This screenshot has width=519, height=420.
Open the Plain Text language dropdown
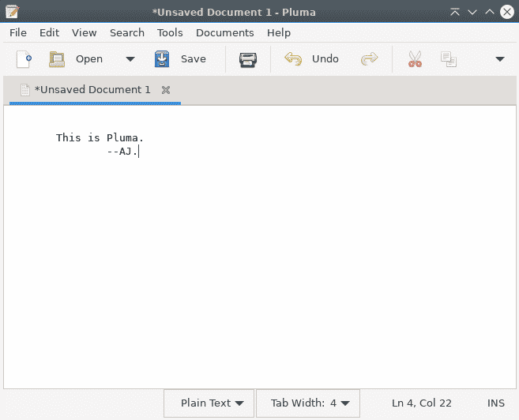coord(209,403)
